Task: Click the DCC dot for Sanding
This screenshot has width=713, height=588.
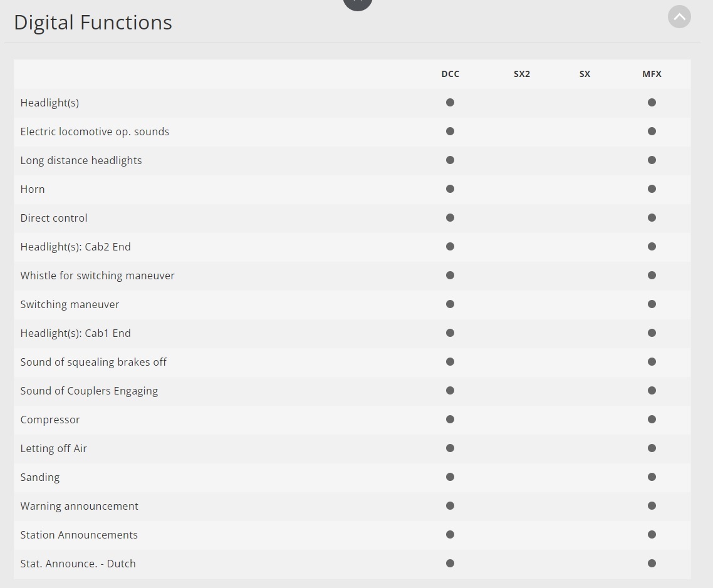Action: click(x=450, y=477)
